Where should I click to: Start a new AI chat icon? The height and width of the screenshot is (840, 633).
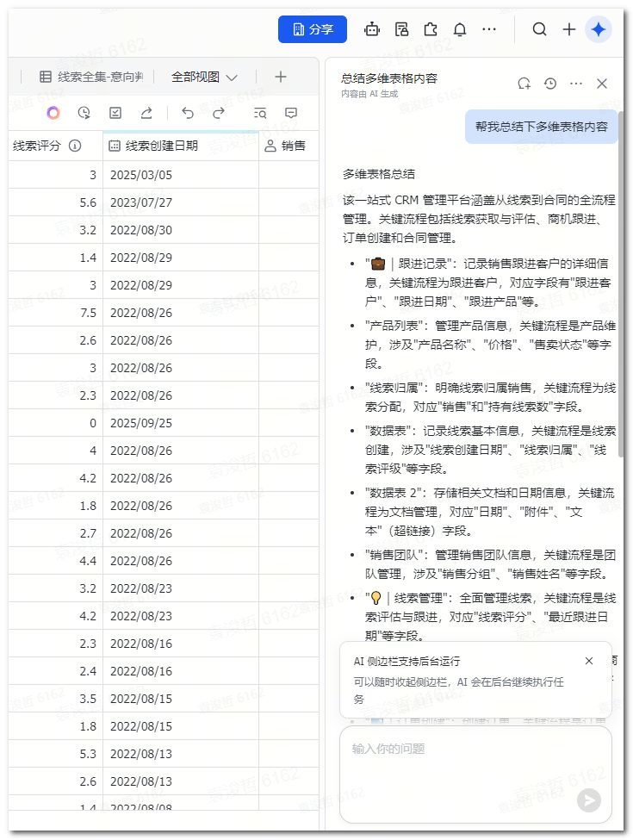[x=524, y=84]
